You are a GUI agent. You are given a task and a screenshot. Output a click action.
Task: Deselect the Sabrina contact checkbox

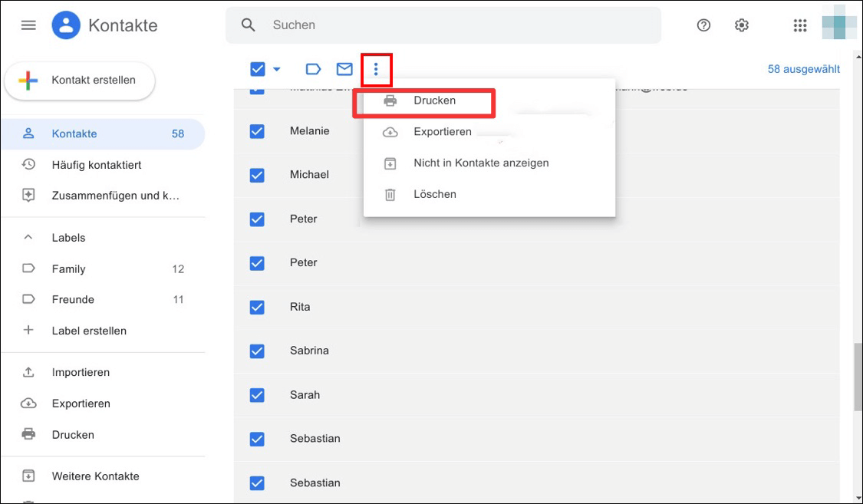tap(257, 351)
